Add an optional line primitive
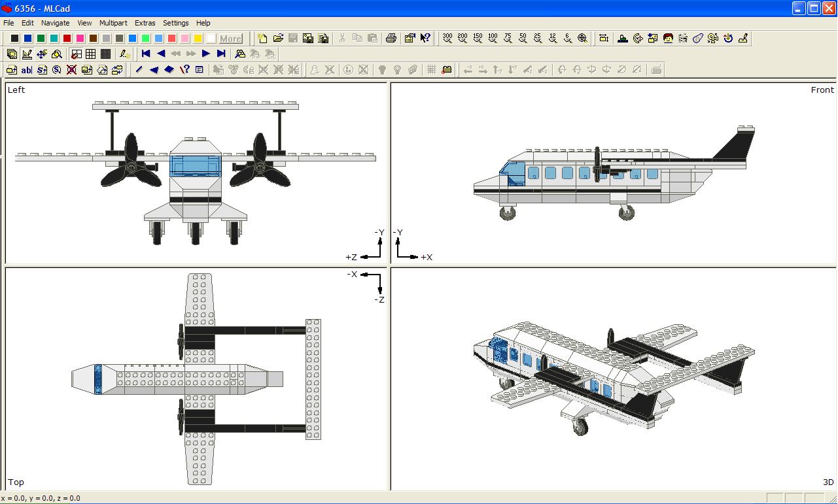This screenshot has height=504, width=838. coord(184,70)
